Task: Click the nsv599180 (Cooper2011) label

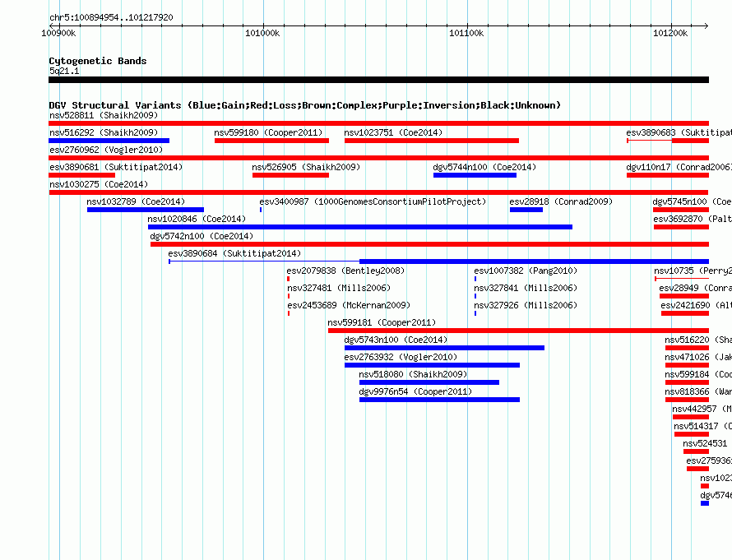Action: (268, 132)
